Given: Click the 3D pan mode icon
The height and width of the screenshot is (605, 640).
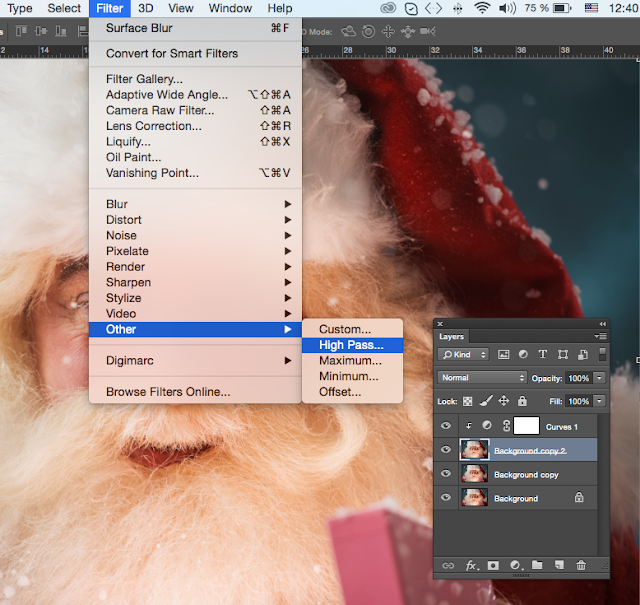Looking at the screenshot, I should tap(388, 31).
